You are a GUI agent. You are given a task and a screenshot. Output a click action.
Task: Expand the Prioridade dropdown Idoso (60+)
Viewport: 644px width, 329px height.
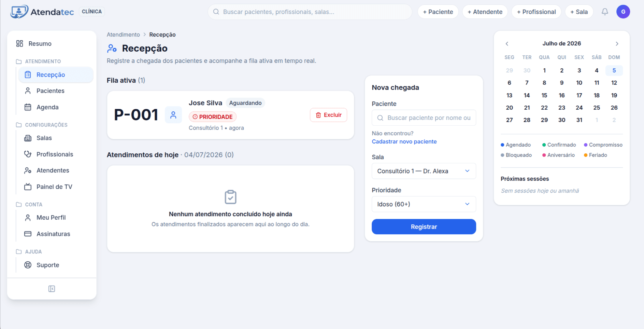point(424,204)
